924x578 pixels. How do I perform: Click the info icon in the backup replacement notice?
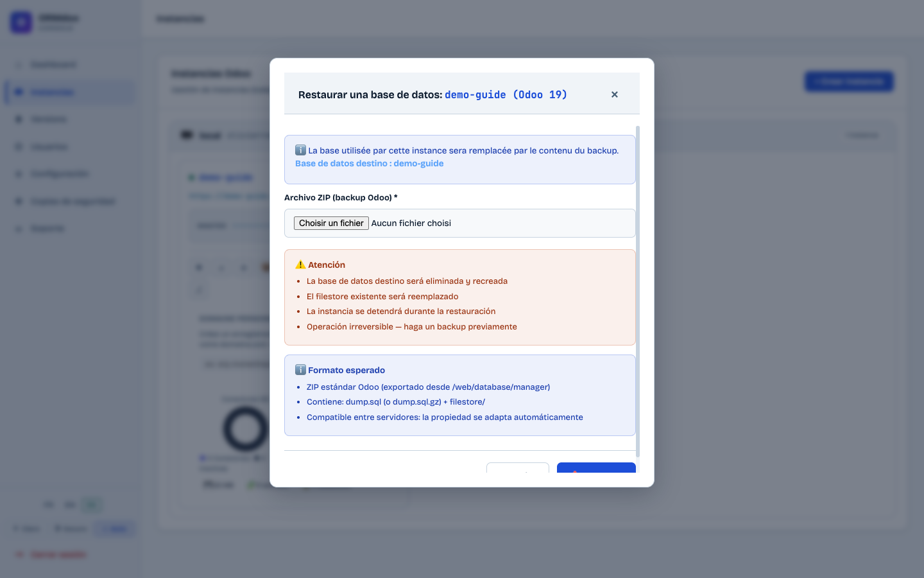point(300,150)
